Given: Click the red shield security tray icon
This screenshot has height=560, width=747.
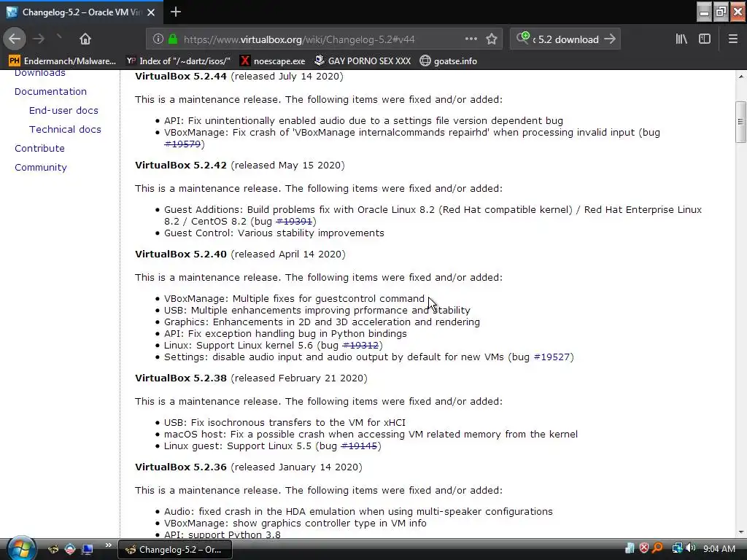Looking at the screenshot, I should coord(643,548).
